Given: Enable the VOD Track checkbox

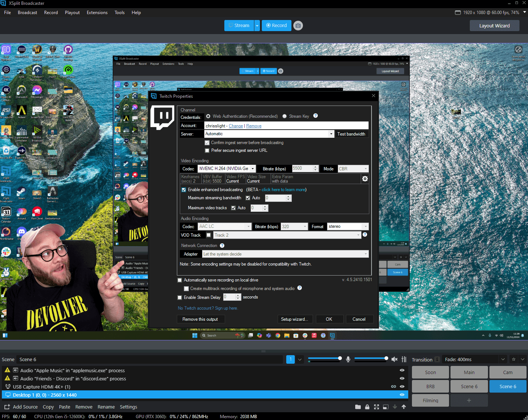Looking at the screenshot, I should 209,235.
